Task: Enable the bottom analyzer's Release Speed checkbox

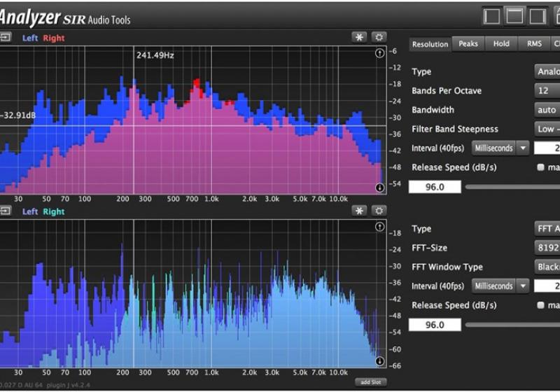Action: 540,305
